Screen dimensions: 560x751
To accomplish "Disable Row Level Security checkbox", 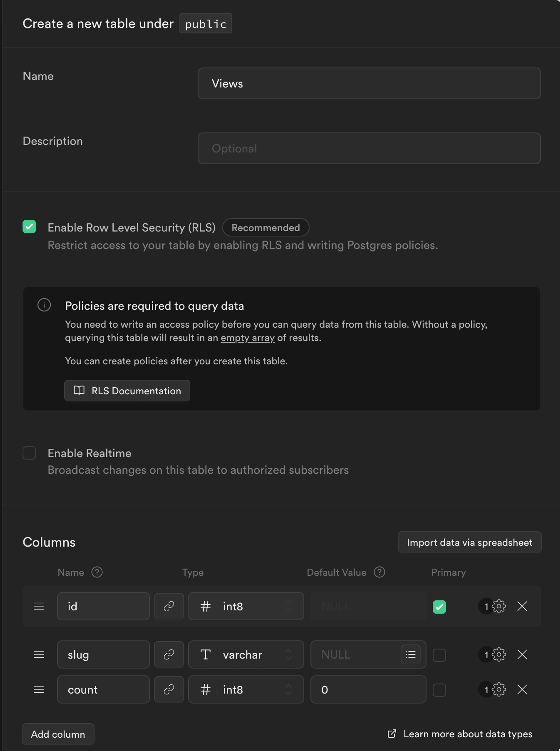I will click(29, 227).
